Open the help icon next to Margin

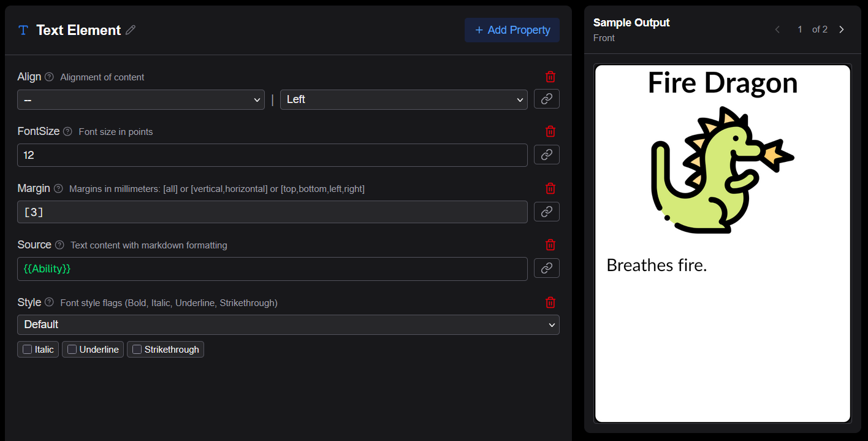click(x=58, y=188)
